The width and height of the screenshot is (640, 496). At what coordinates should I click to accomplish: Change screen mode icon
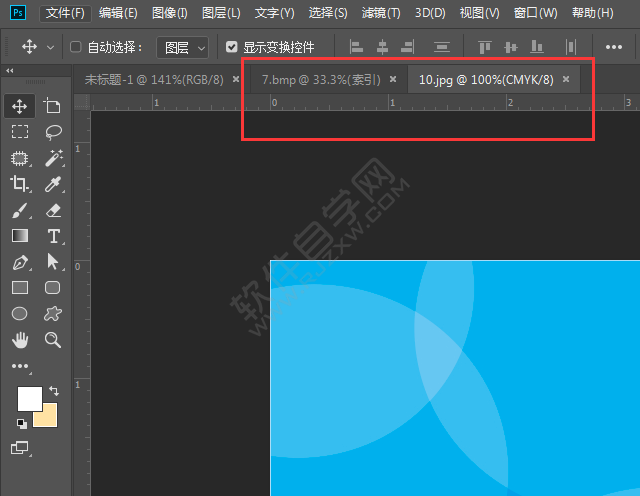(20, 448)
